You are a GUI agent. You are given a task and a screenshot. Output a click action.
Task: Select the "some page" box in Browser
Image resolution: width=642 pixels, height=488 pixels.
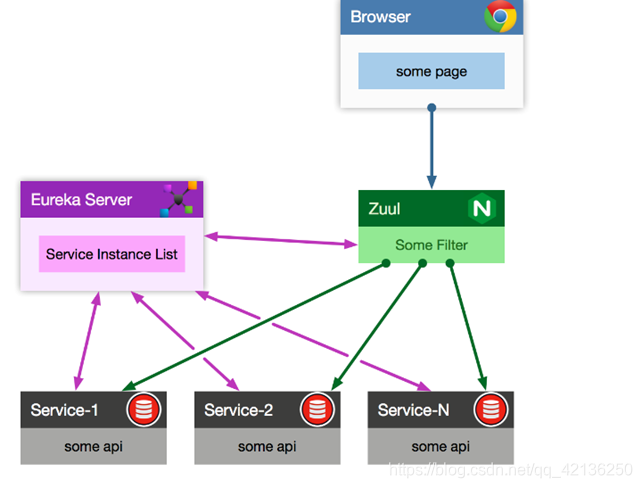432,71
